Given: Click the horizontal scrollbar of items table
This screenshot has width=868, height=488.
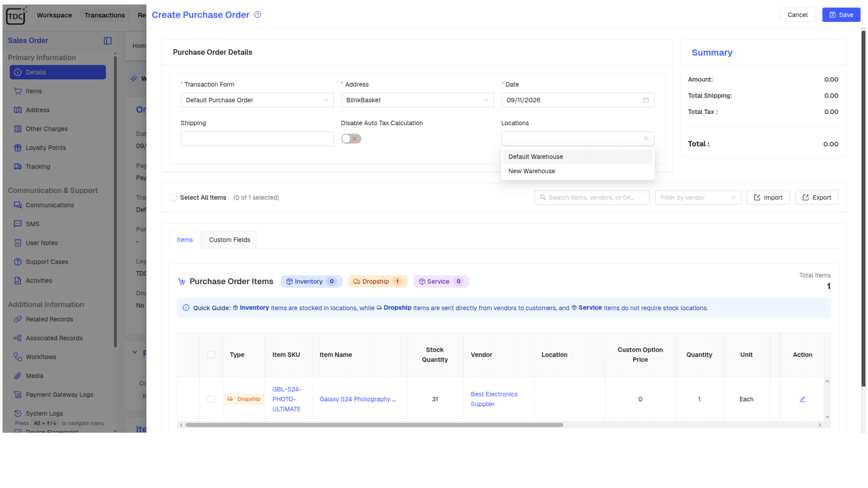Looking at the screenshot, I should (374, 425).
